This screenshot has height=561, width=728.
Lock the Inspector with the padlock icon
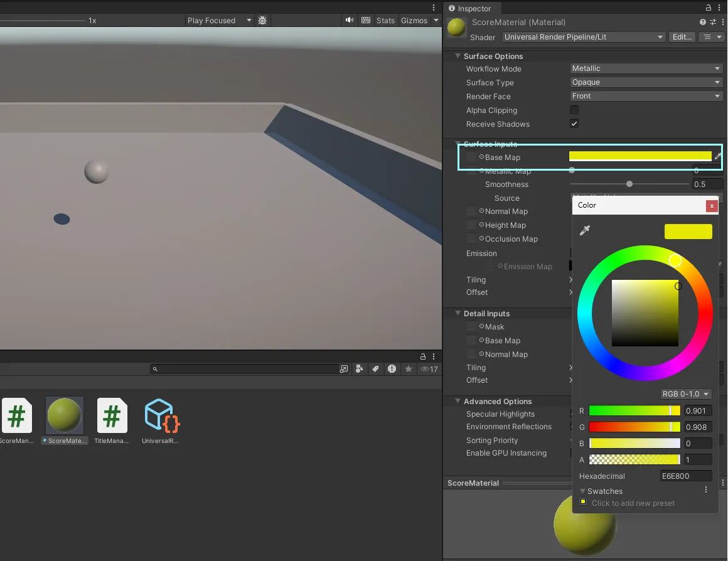pos(709,8)
